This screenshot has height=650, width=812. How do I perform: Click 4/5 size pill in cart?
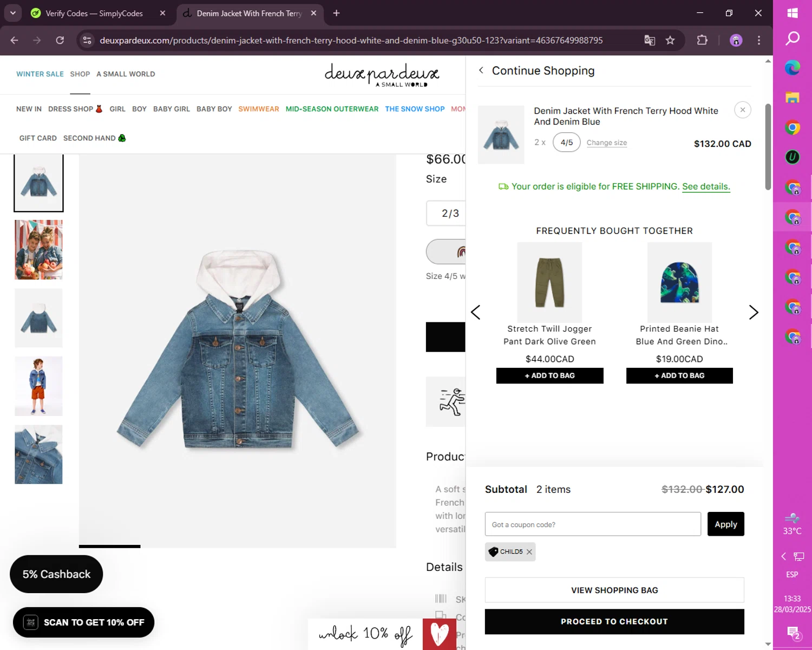pos(567,142)
